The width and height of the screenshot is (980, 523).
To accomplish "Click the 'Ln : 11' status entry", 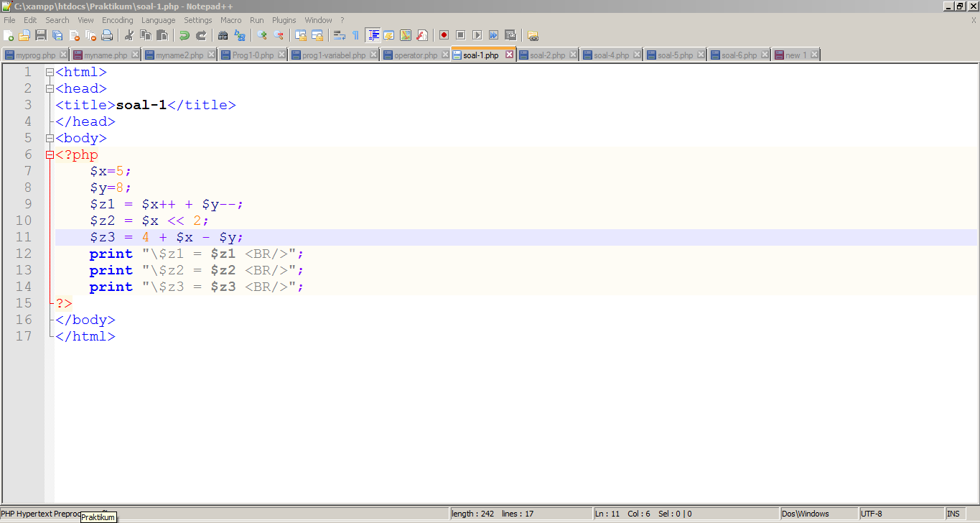I will [607, 514].
